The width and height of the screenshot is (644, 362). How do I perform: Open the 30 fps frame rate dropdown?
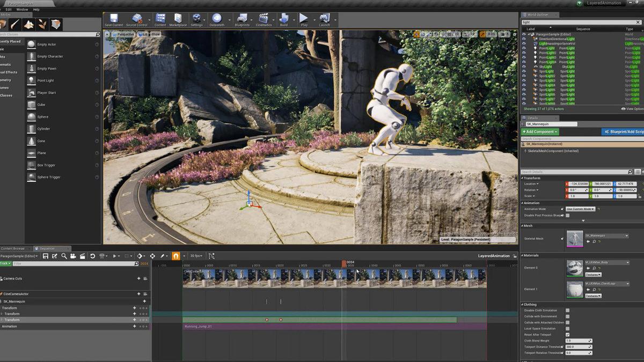pyautogui.click(x=195, y=256)
